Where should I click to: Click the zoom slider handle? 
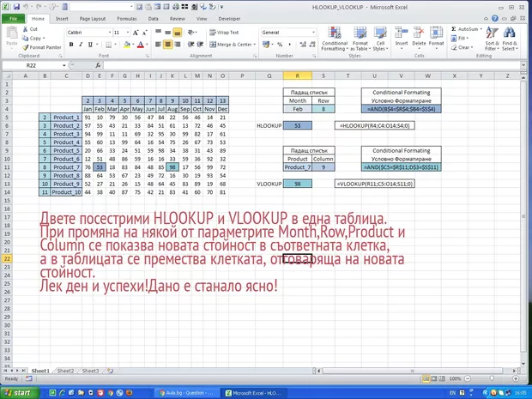492,378
